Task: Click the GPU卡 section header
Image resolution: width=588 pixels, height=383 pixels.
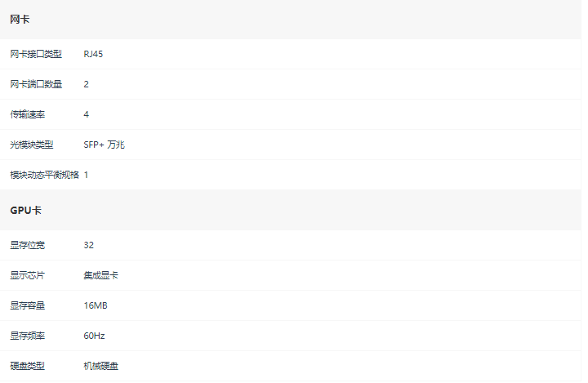Action: [25, 210]
